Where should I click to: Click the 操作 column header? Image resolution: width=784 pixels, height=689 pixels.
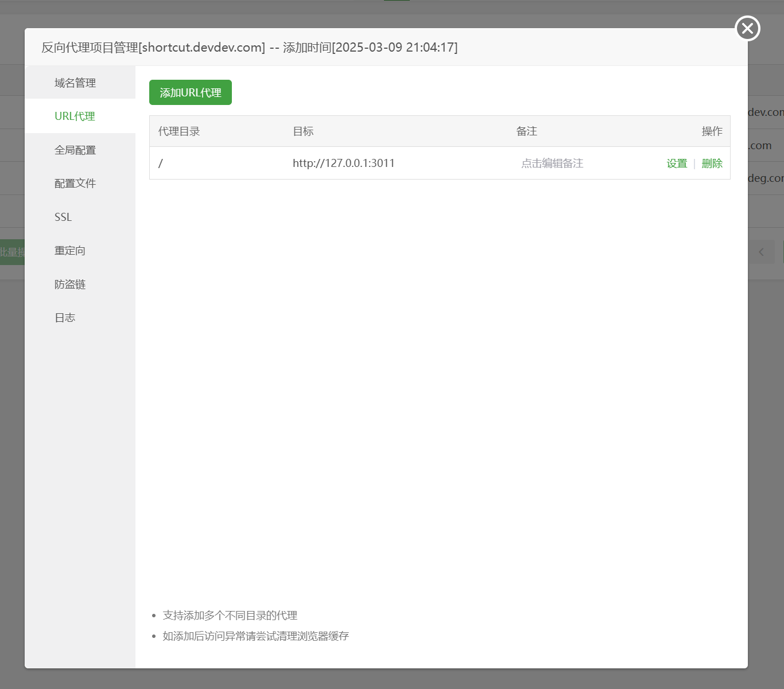coord(712,131)
